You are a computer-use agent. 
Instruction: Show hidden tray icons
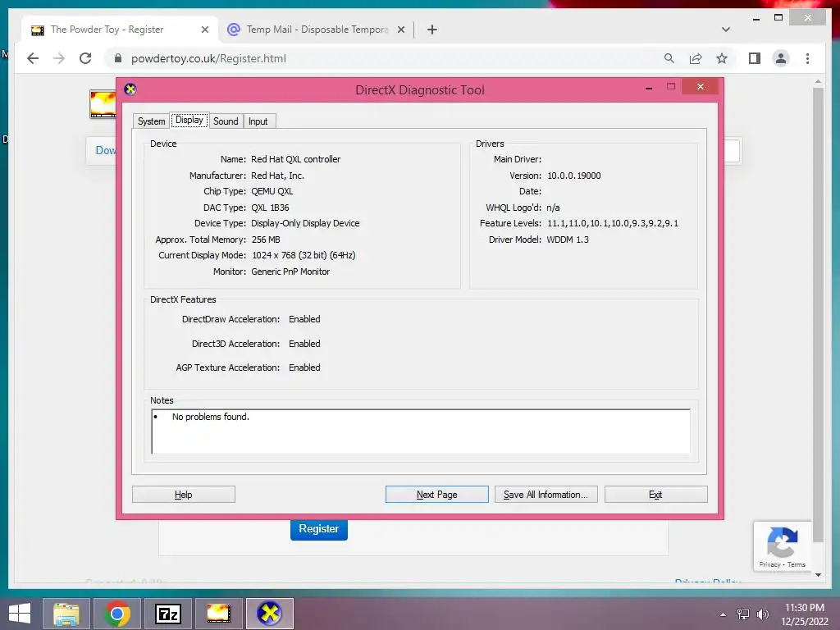724,614
